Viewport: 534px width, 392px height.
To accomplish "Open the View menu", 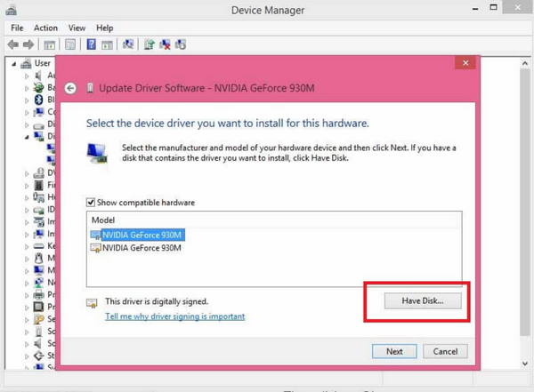I will click(x=77, y=28).
